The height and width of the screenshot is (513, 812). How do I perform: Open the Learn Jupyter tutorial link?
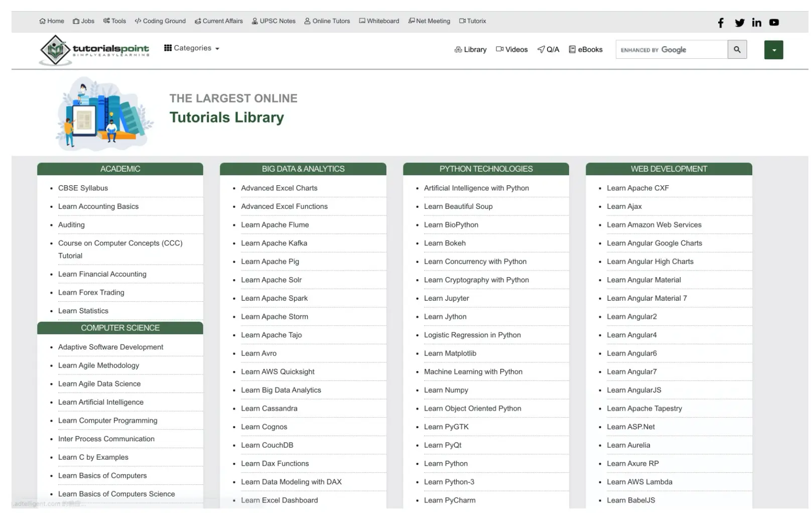tap(446, 298)
